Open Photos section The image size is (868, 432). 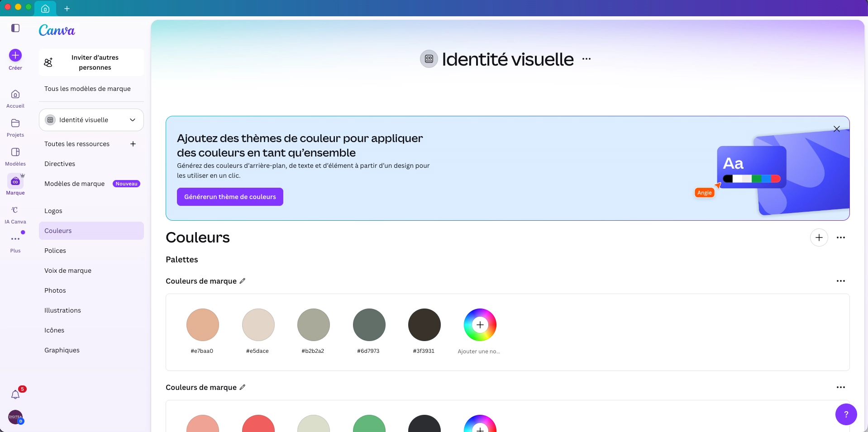pyautogui.click(x=55, y=290)
